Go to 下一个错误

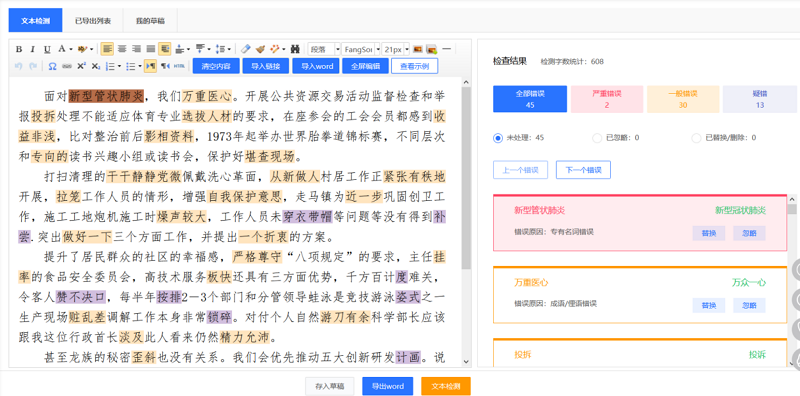pos(583,170)
